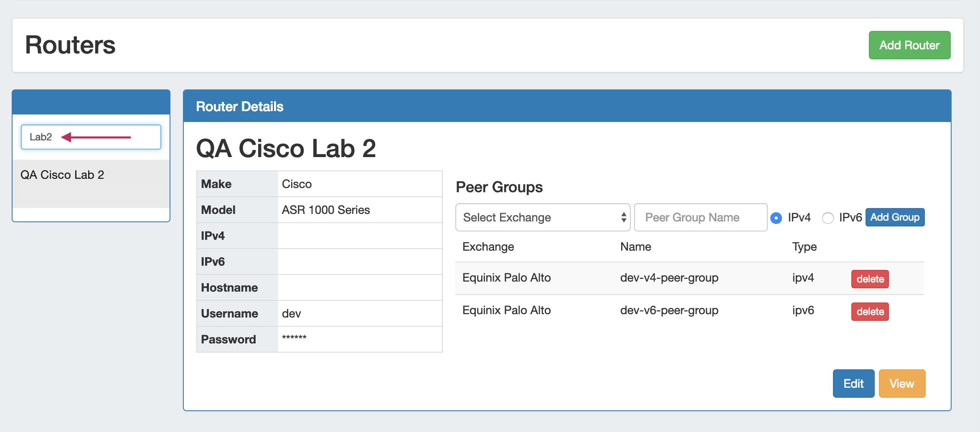Open the Select Exchange dropdown
Image resolution: width=980 pixels, height=432 pixels.
tap(542, 217)
